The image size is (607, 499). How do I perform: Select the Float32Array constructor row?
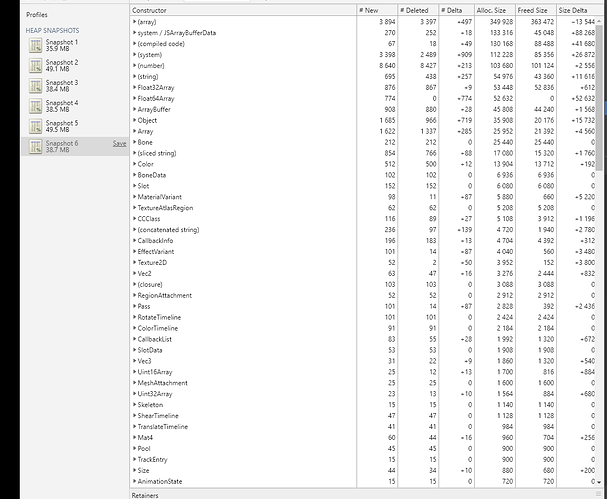[363, 87]
